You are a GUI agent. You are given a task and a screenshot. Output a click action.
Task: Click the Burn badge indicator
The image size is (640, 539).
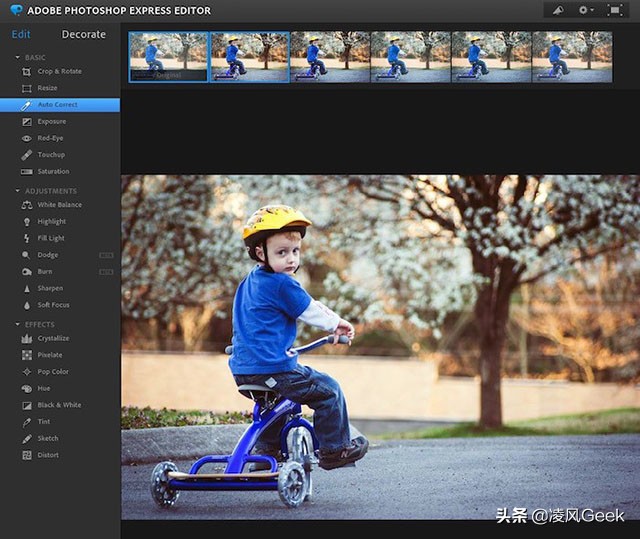point(106,272)
